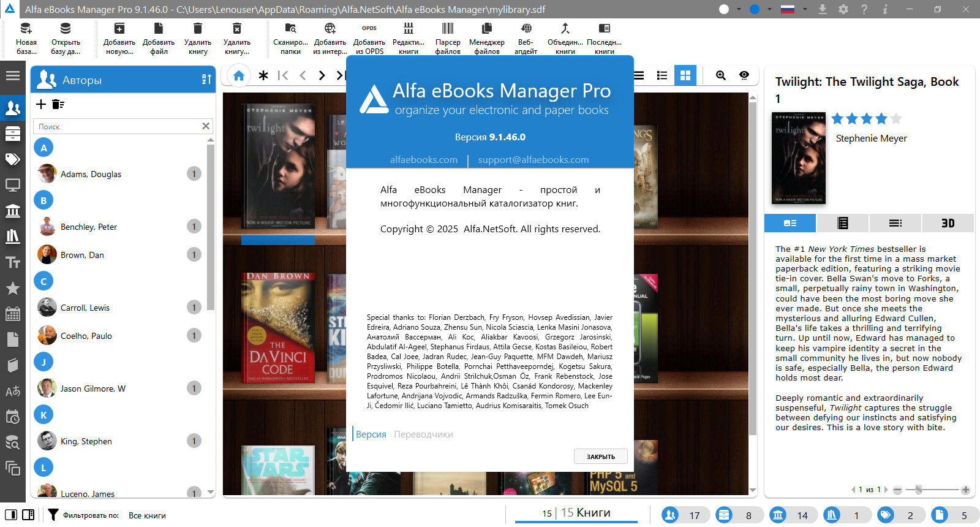The width and height of the screenshot is (980, 527).
Task: Open the Все книги filter dropdown
Action: point(147,515)
